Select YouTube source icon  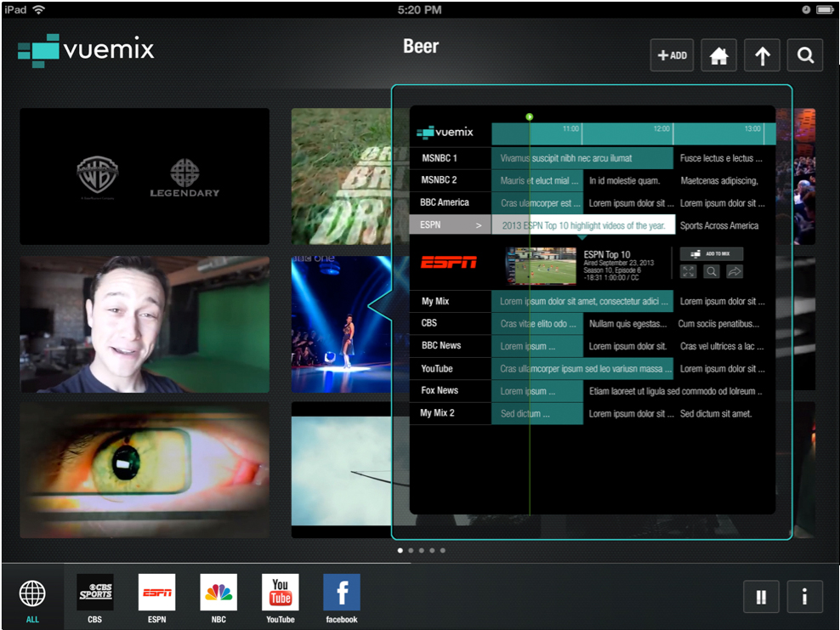pos(281,593)
